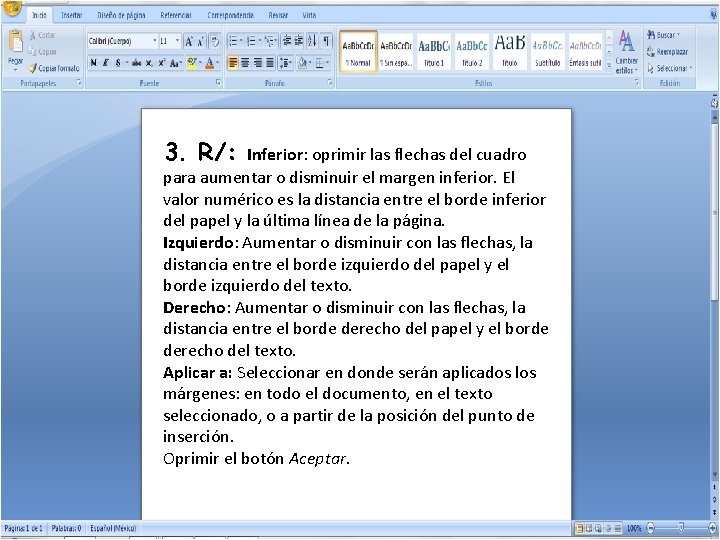Align text left
Screen dimensions: 720x540
[x=233, y=63]
